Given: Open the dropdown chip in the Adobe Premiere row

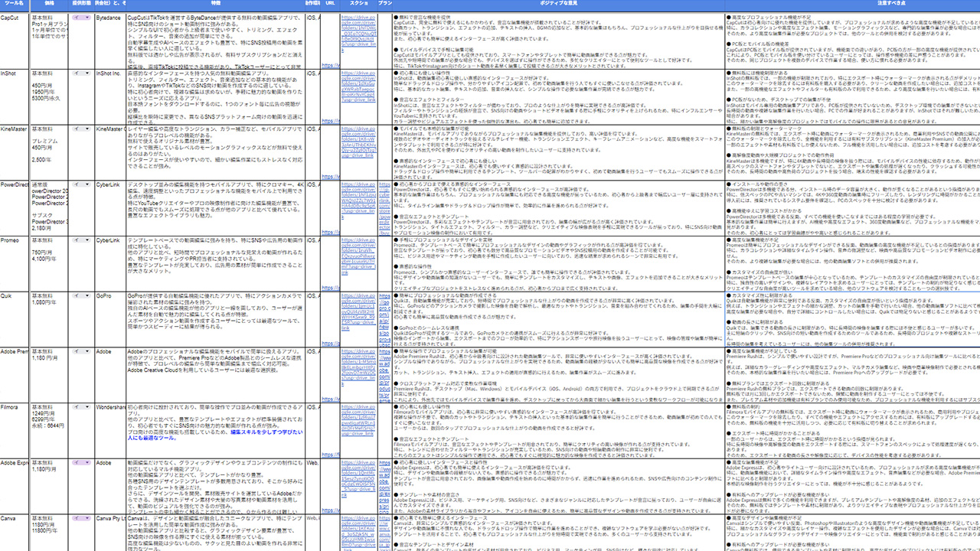Looking at the screenshot, I should click(82, 352).
